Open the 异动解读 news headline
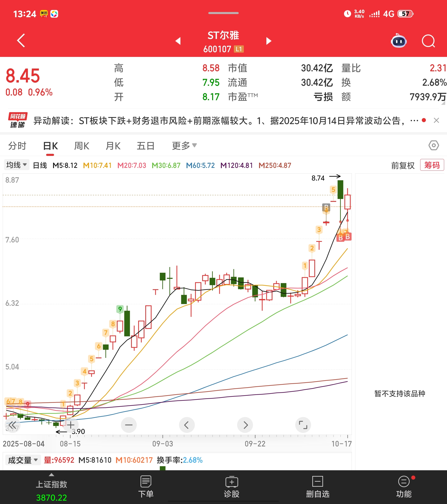This screenshot has height=504, width=447. coord(217,121)
